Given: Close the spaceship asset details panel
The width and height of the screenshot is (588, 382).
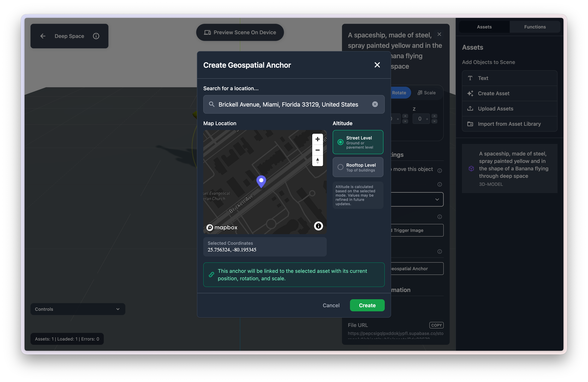Looking at the screenshot, I should click(x=439, y=34).
